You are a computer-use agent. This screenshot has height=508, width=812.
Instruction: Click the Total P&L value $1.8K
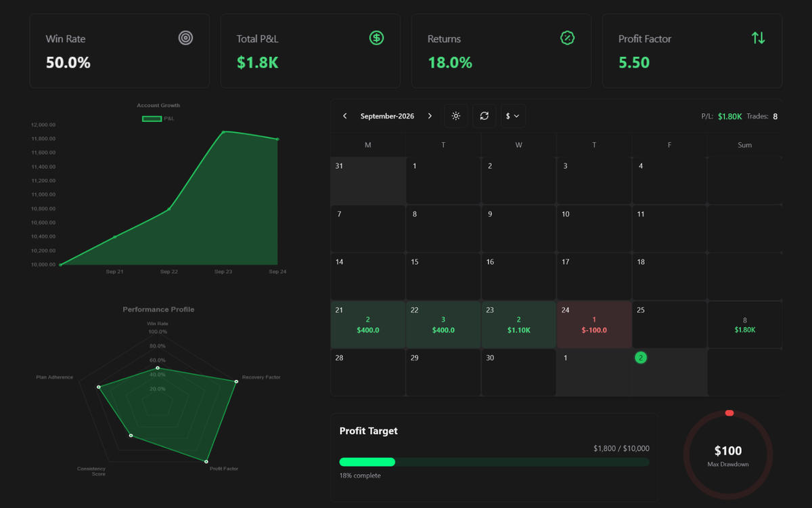[x=258, y=63]
